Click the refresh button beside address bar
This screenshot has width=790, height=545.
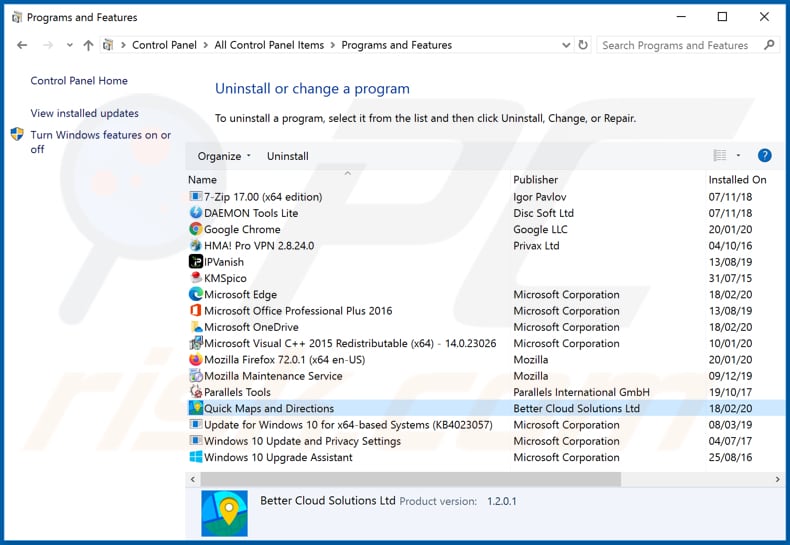(583, 45)
